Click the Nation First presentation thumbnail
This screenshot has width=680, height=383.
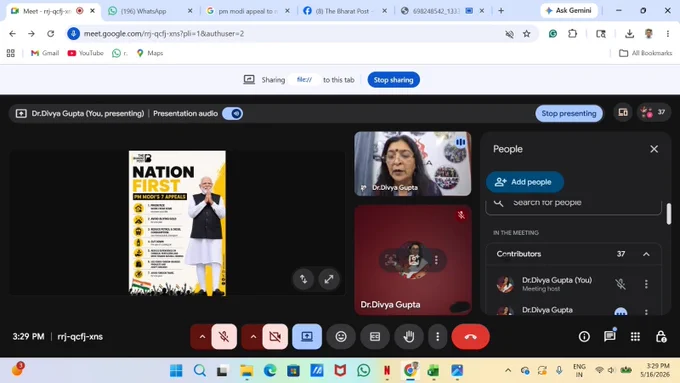(x=177, y=223)
